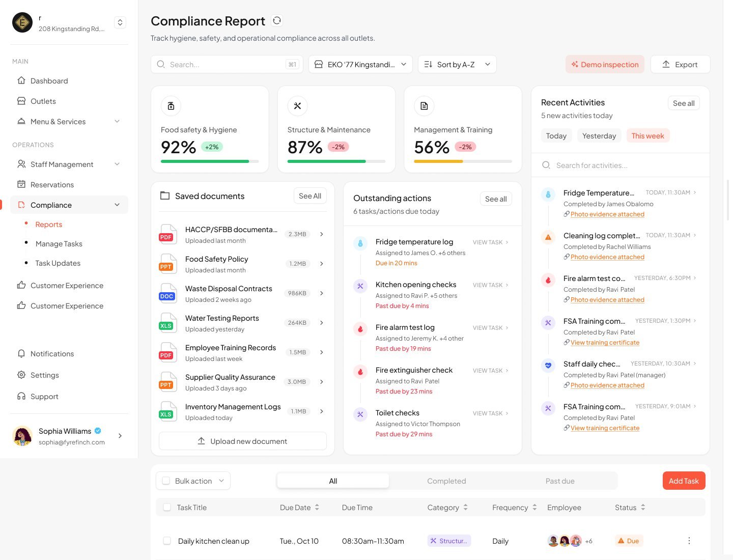Image resolution: width=733 pixels, height=560 pixels.
Task: Switch to the Completed tasks tab
Action: (446, 481)
